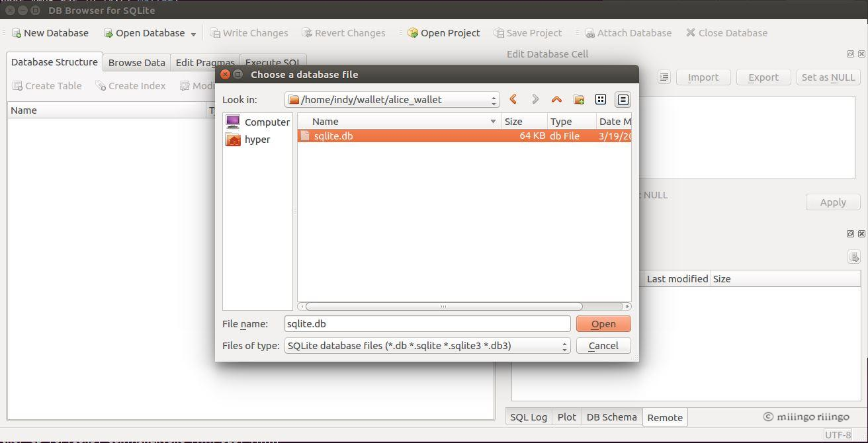Select Computer in the dialog sidebar
868x443 pixels.
(258, 122)
